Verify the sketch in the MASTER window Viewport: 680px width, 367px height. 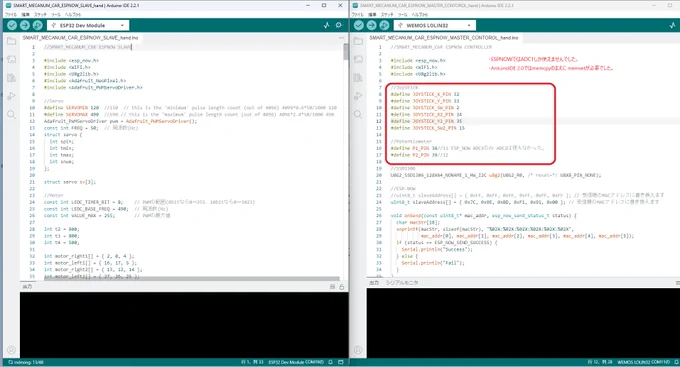pos(359,25)
